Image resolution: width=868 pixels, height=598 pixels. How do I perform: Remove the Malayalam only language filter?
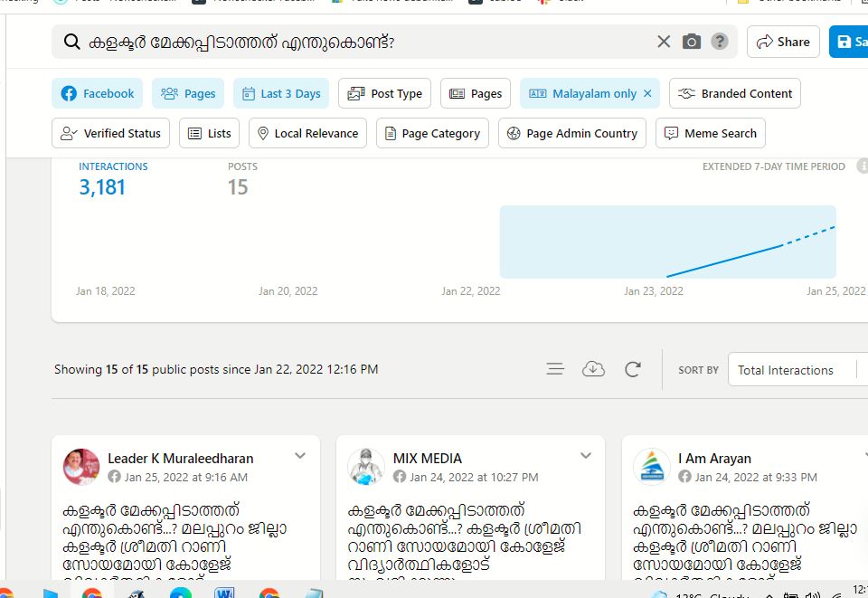point(647,93)
